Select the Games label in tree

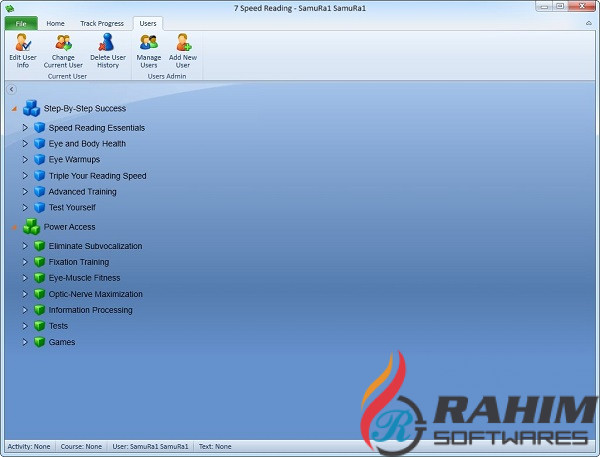62,342
